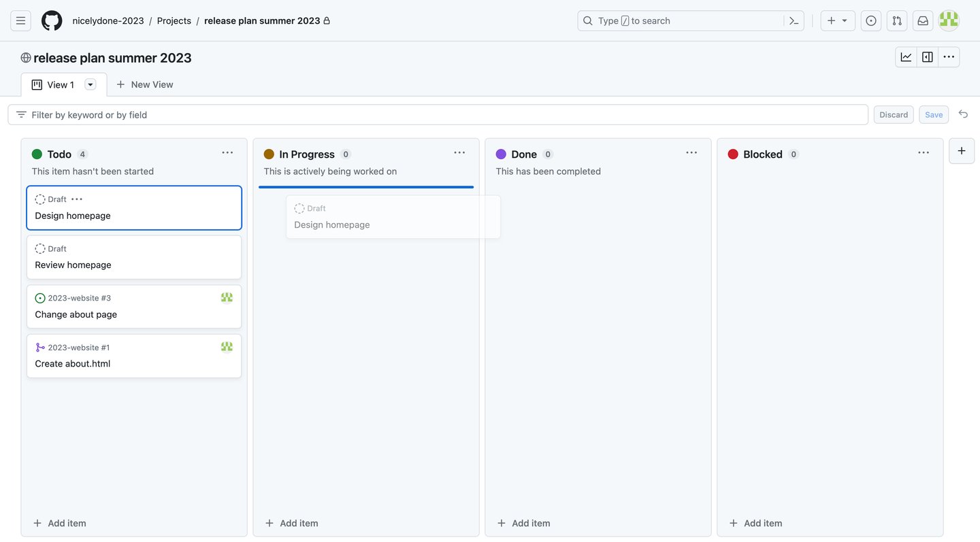Screen dimensions: 980x542
Task: Create a New View
Action: (144, 84)
